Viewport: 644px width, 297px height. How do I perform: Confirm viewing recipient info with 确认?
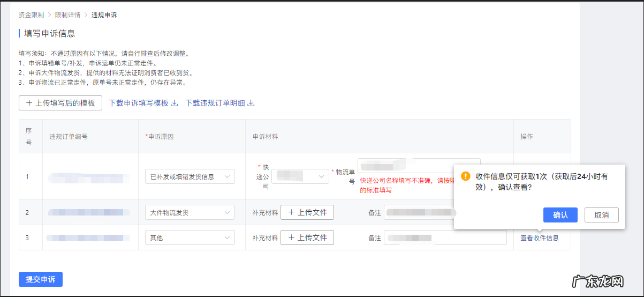coord(560,215)
